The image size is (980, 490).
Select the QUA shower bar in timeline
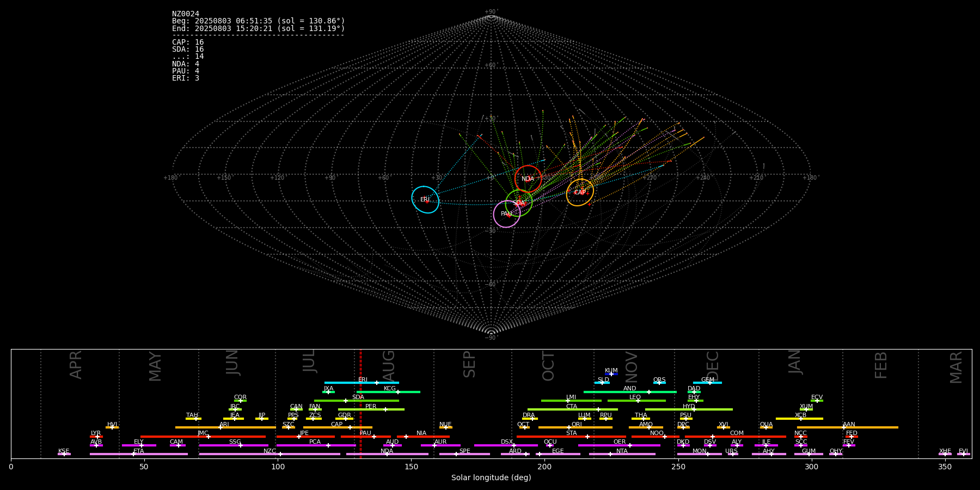click(x=766, y=427)
